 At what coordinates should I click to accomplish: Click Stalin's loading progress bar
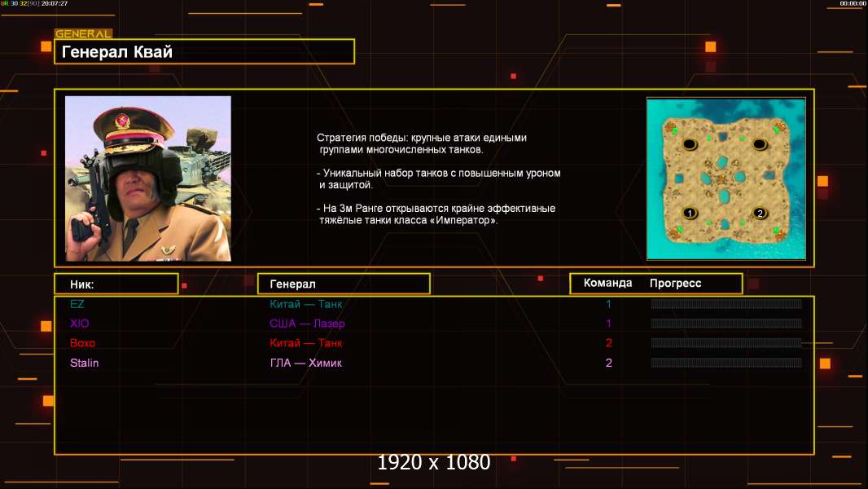(726, 363)
